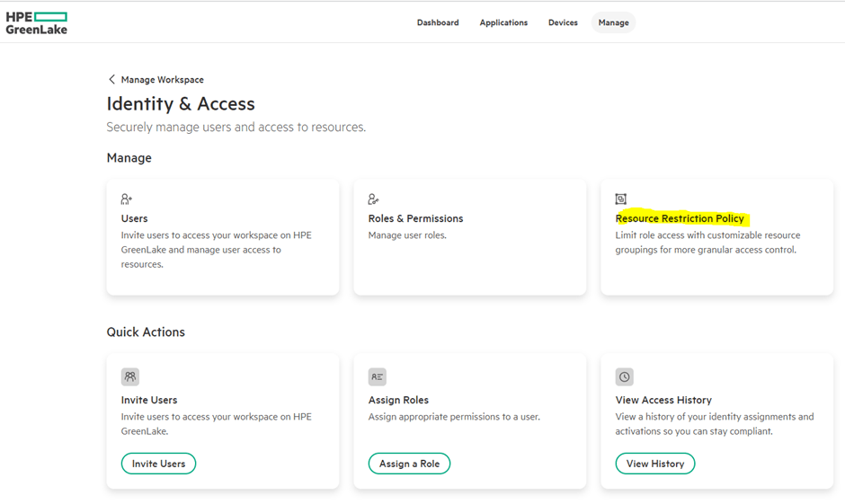The height and width of the screenshot is (504, 845).
Task: Click the back chevron beside Manage Workspace
Action: pos(111,79)
